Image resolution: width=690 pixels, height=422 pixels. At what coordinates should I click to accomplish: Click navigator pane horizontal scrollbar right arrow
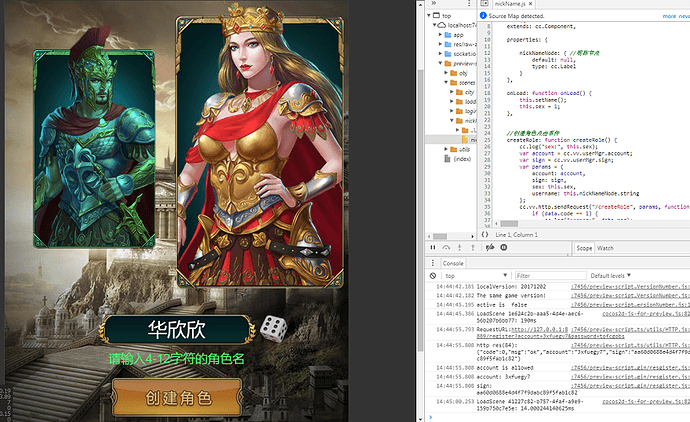(x=473, y=236)
